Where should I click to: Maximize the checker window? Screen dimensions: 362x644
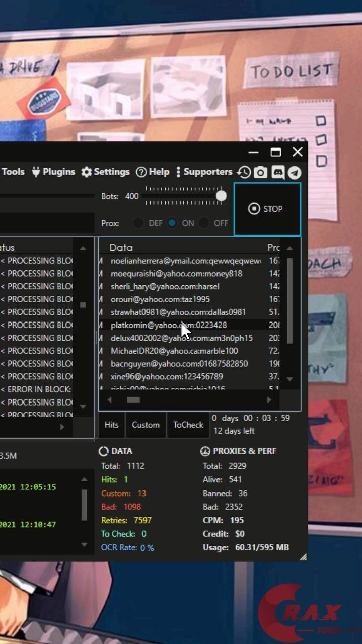coord(275,152)
